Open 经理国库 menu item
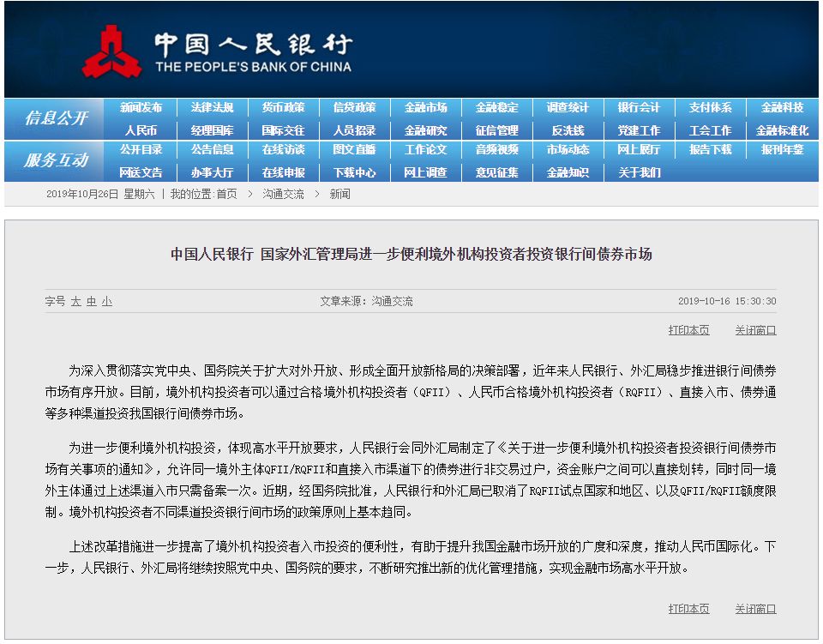The height and width of the screenshot is (644, 823). click(212, 130)
